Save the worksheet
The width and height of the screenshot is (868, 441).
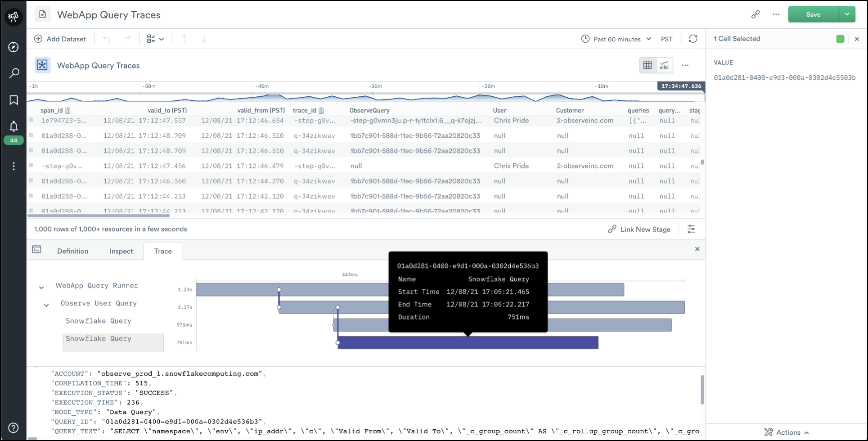tap(813, 14)
